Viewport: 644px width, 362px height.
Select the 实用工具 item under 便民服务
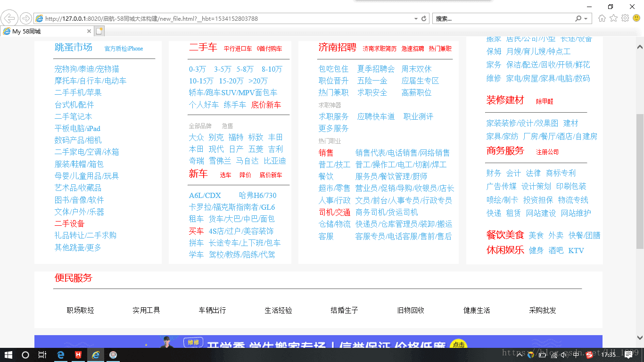tap(147, 310)
